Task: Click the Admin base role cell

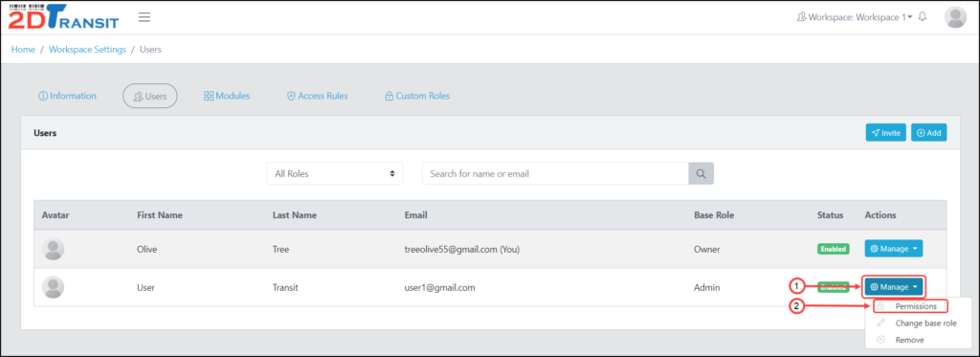Action: 706,287
